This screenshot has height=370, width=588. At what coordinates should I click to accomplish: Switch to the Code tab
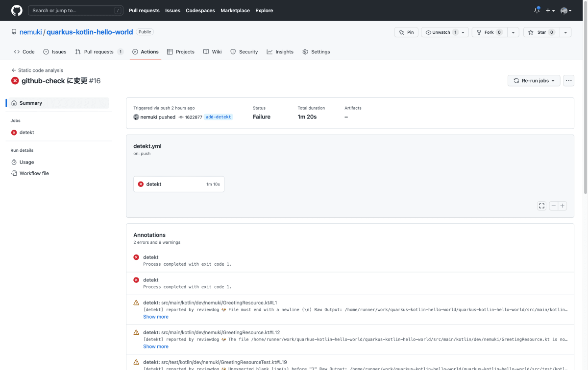coord(24,52)
